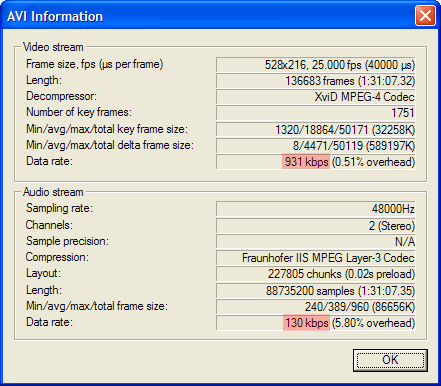
Task: Click the highlighted 931 kbps video data rate
Action: 306,162
